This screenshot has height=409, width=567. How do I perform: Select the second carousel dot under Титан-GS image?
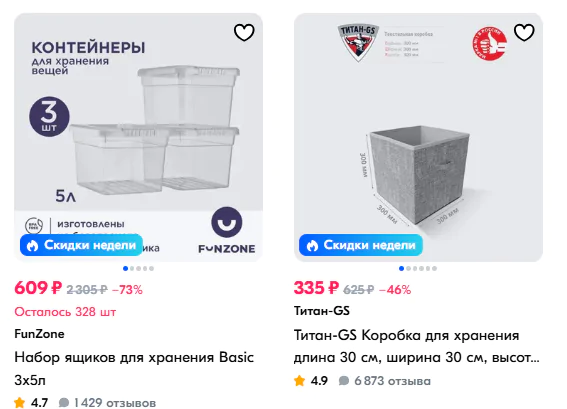tap(408, 268)
